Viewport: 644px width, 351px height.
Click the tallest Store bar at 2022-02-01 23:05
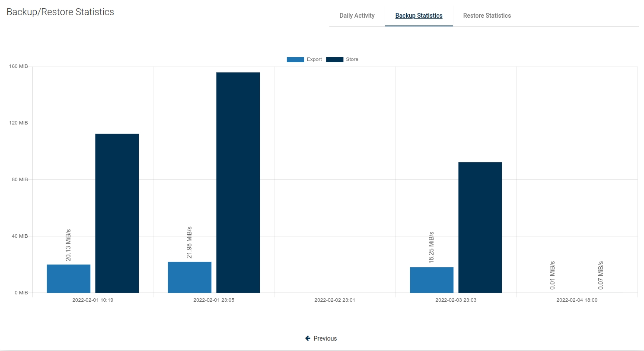point(238,182)
